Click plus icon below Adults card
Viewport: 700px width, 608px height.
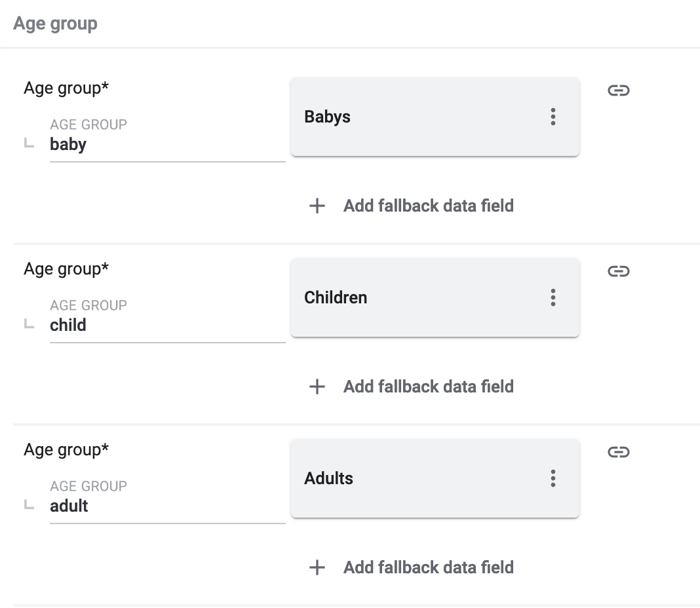317,567
